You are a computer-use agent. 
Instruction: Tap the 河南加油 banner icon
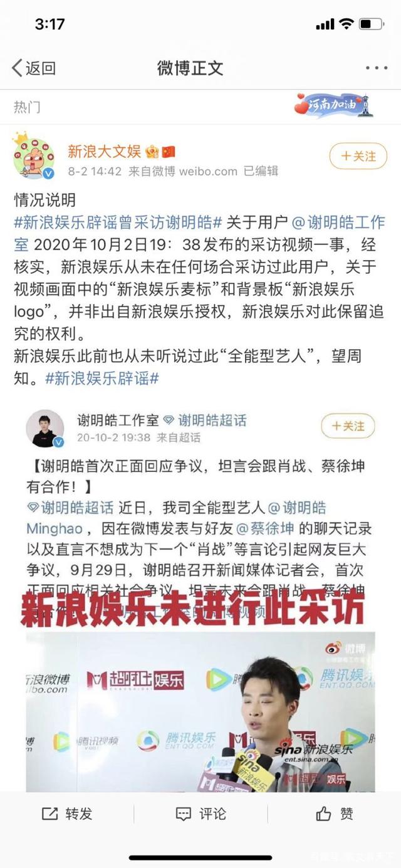coord(333,105)
